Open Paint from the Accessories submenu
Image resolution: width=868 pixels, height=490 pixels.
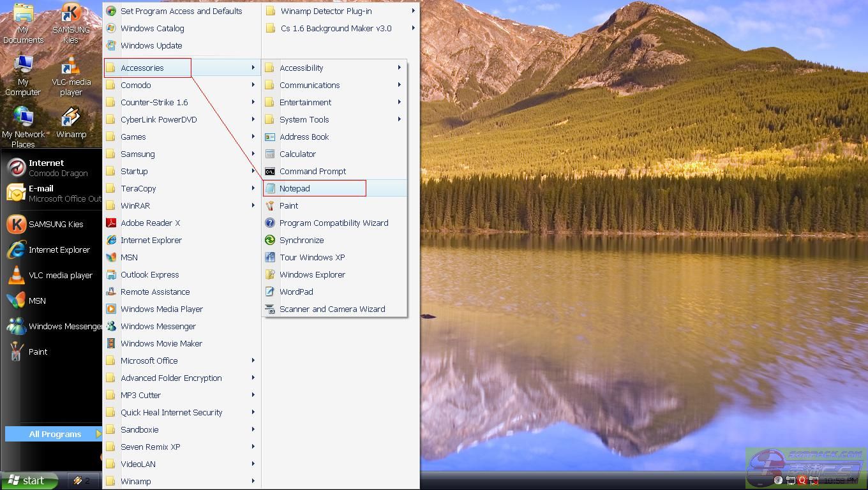coord(288,205)
